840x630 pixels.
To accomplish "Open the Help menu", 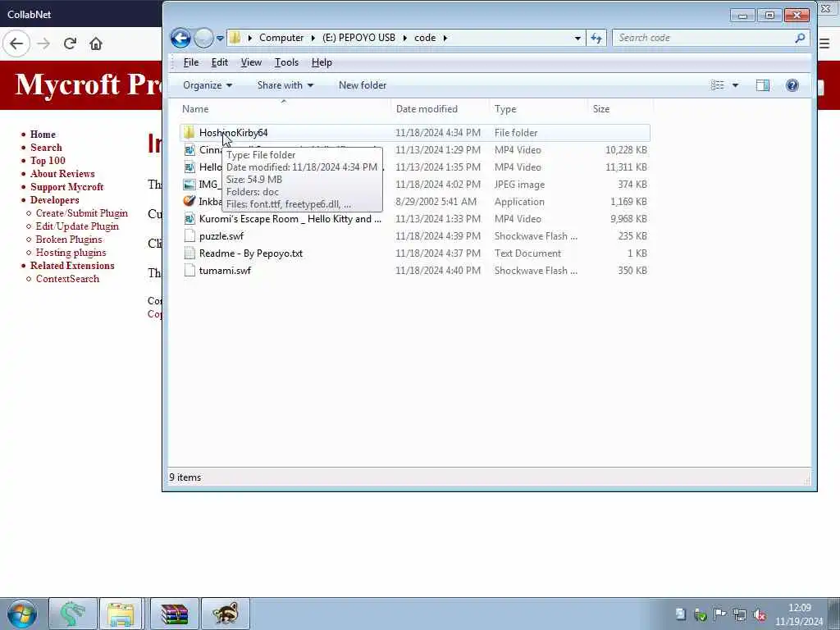I will point(322,62).
